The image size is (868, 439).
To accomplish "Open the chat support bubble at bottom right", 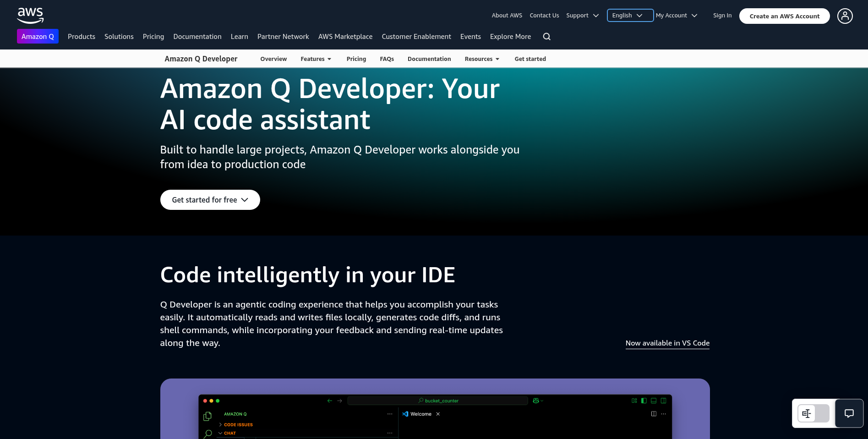I will tap(849, 413).
